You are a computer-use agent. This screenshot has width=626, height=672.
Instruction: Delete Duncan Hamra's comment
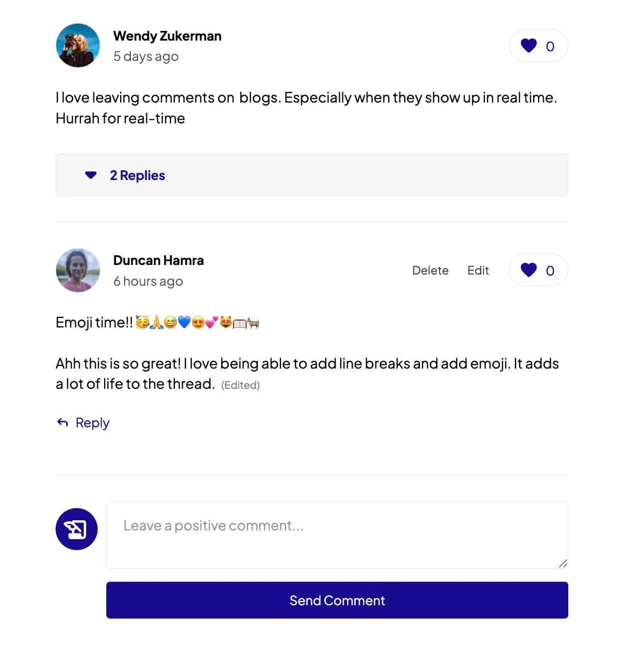point(430,270)
